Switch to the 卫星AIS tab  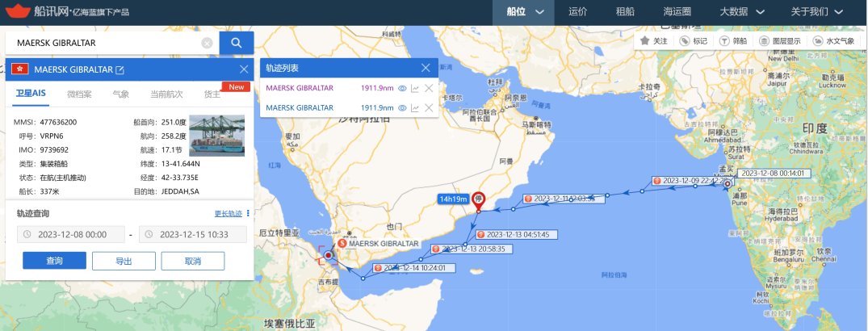[x=31, y=94]
